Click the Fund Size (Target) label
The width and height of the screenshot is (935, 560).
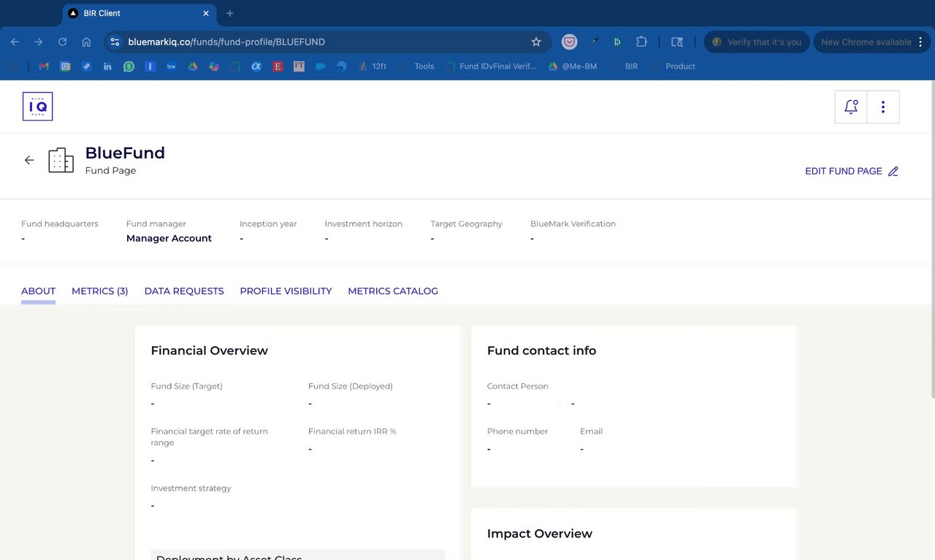186,386
